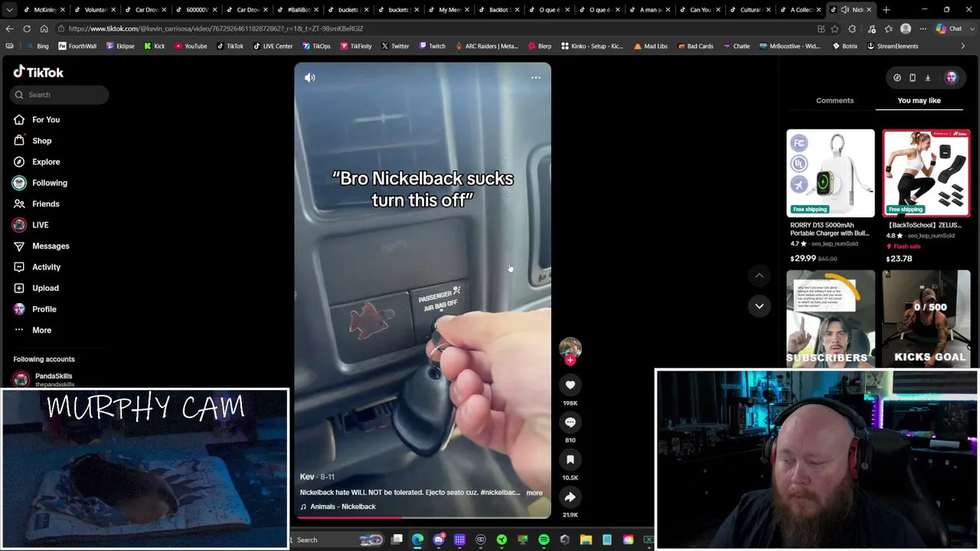980x551 pixels.
Task: Go to the For You feed
Action: click(46, 119)
